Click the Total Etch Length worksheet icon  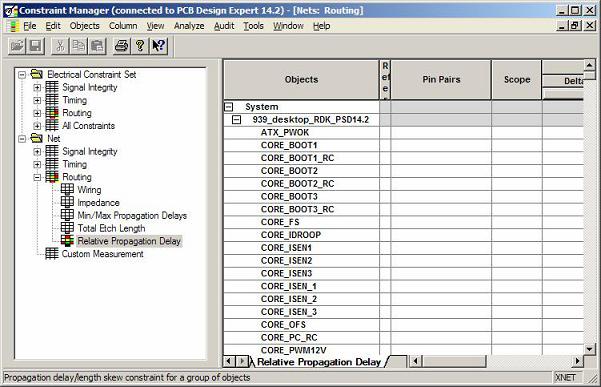click(x=67, y=228)
